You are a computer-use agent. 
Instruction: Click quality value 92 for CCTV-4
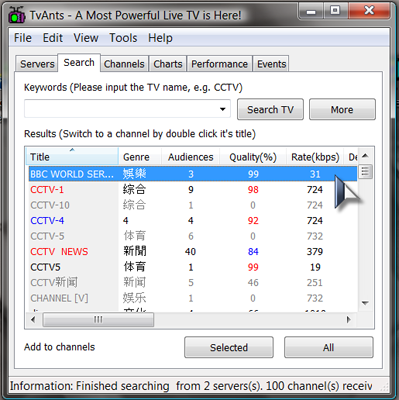253,221
